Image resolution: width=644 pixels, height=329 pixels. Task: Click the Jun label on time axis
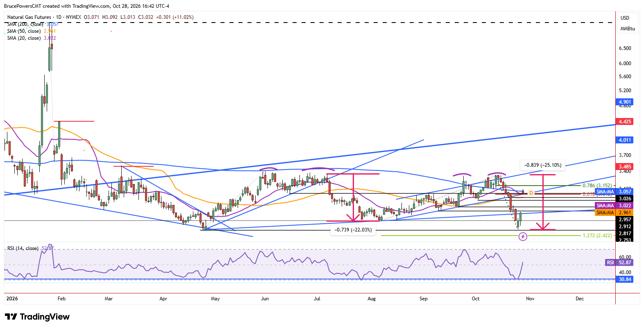coord(265,299)
